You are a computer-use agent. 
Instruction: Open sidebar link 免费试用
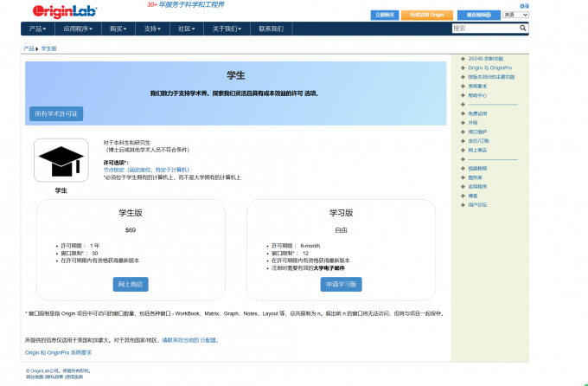pos(477,113)
